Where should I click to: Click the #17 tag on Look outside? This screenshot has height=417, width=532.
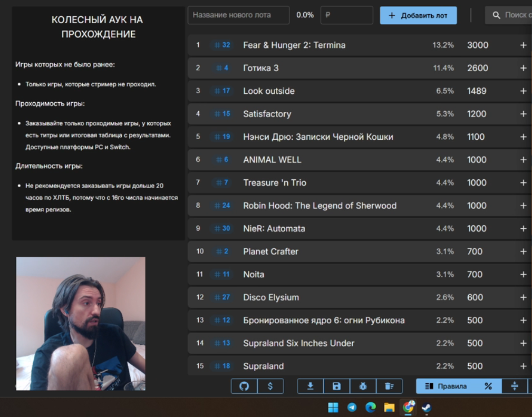pos(222,91)
